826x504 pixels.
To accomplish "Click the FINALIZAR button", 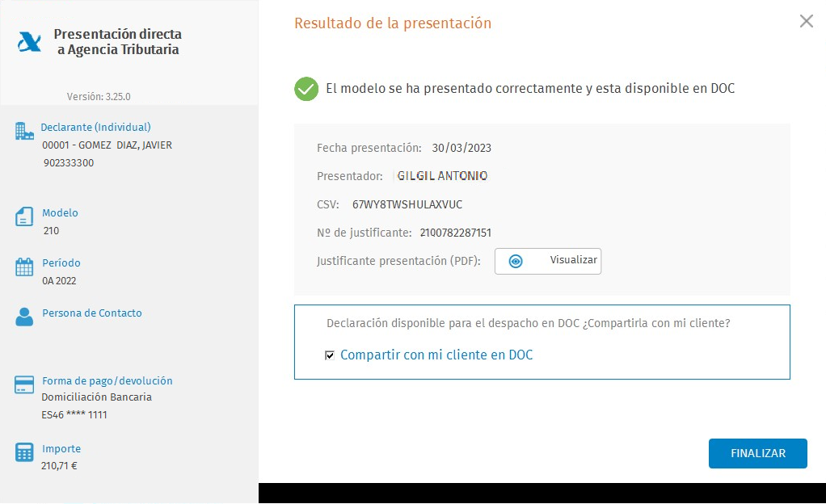I will [757, 453].
